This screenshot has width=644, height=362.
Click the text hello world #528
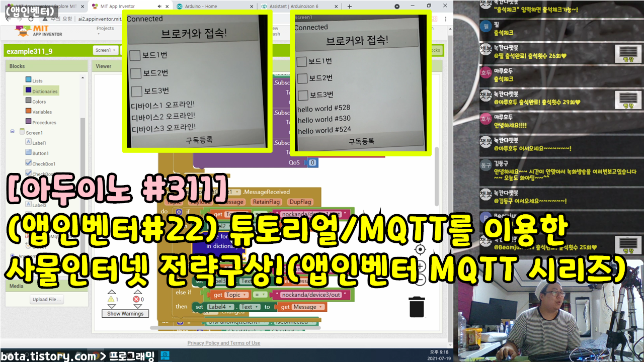click(324, 108)
